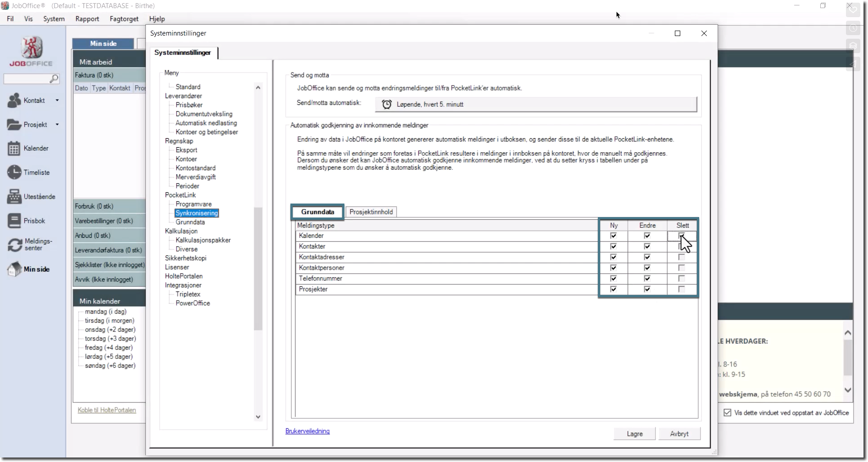868x462 pixels.
Task: Open Timeliste via its clock icon
Action: point(14,172)
